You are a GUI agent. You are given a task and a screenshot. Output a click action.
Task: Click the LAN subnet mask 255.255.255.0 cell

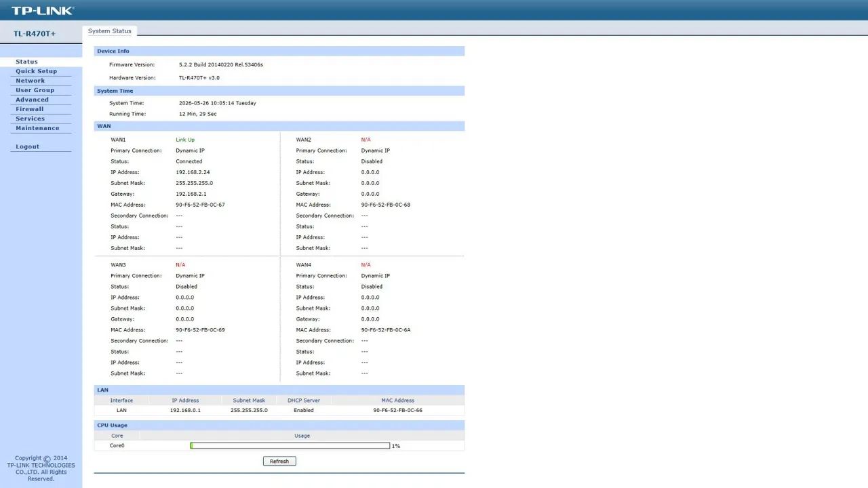coord(249,410)
